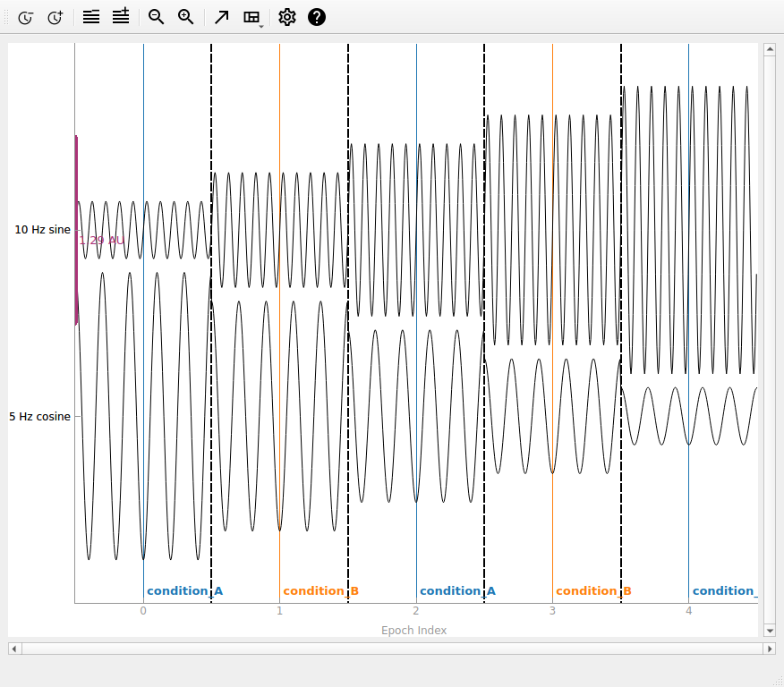Click the orange 'condition_B' label at epoch 3
784x687 pixels.
pyautogui.click(x=594, y=591)
